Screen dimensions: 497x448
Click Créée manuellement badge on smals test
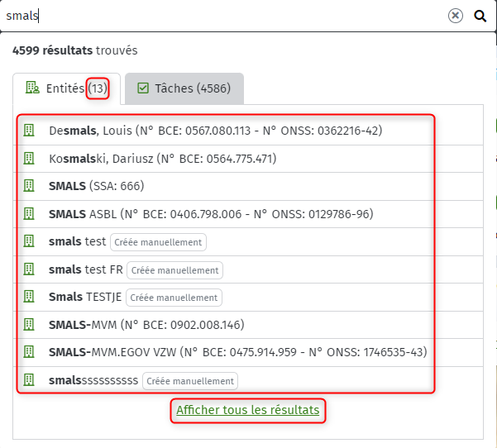(x=158, y=242)
